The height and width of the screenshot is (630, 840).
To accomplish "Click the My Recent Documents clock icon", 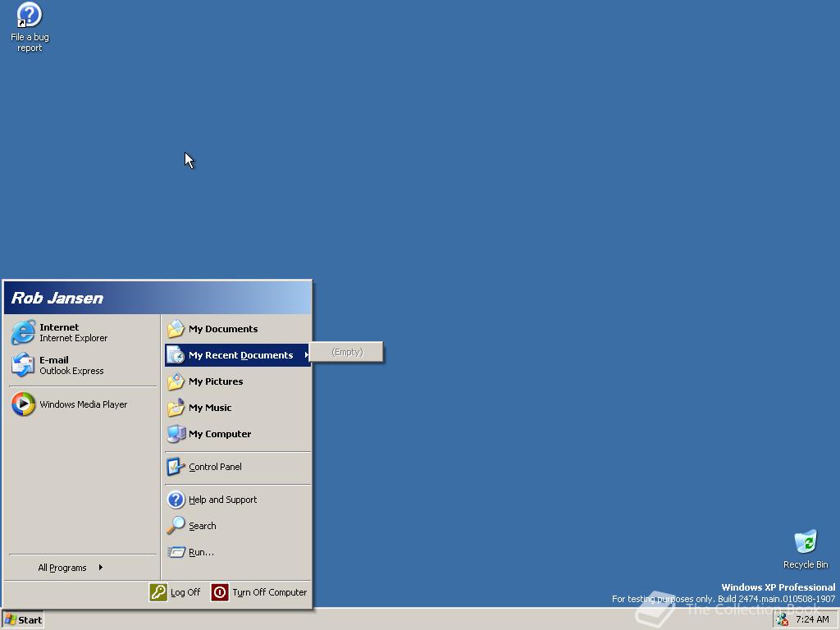I will click(176, 354).
